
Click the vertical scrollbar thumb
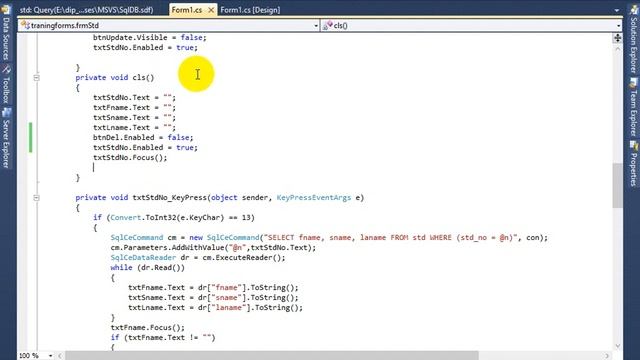[618, 186]
